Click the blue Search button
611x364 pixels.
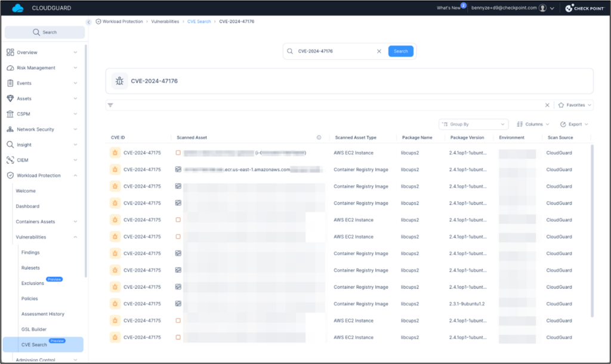[400, 51]
